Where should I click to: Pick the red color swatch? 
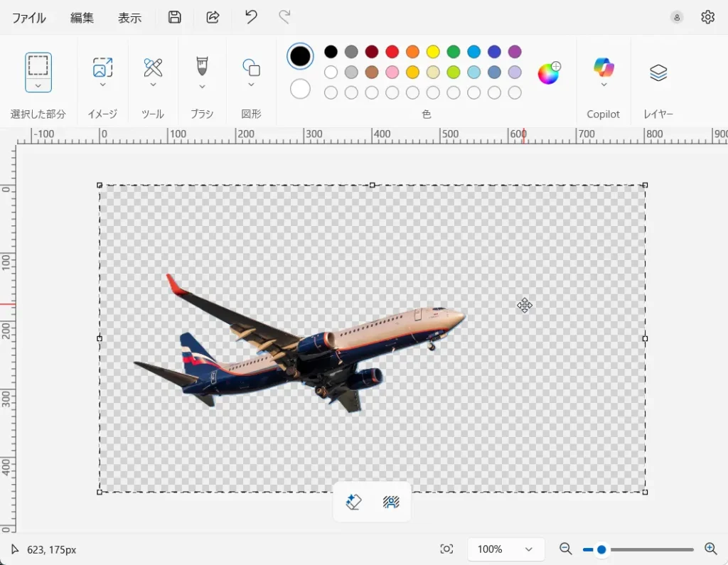[x=392, y=52]
